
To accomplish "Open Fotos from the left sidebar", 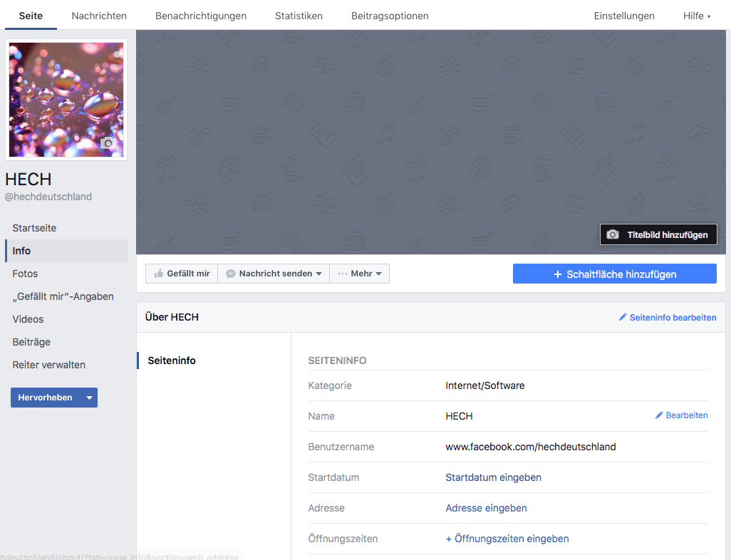I will 25,273.
